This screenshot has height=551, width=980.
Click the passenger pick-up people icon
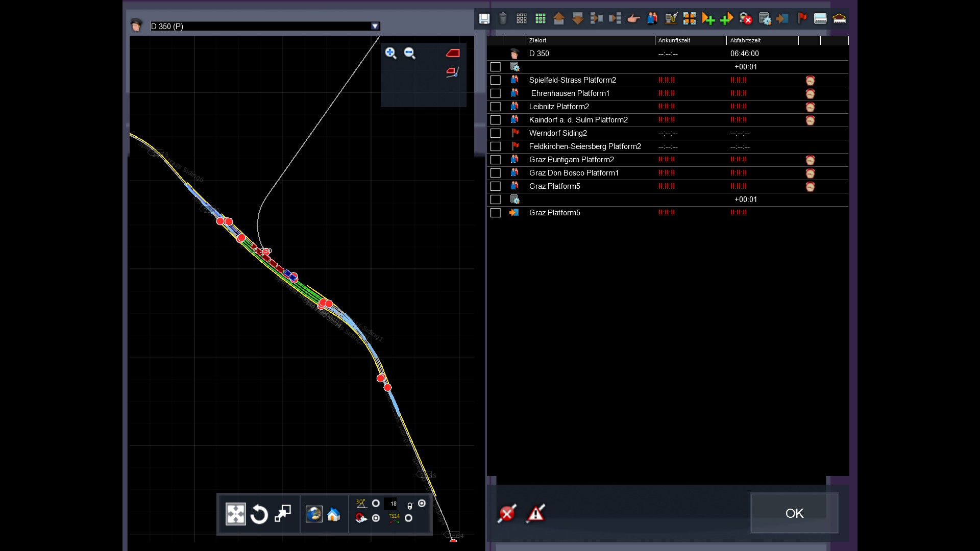click(x=652, y=19)
